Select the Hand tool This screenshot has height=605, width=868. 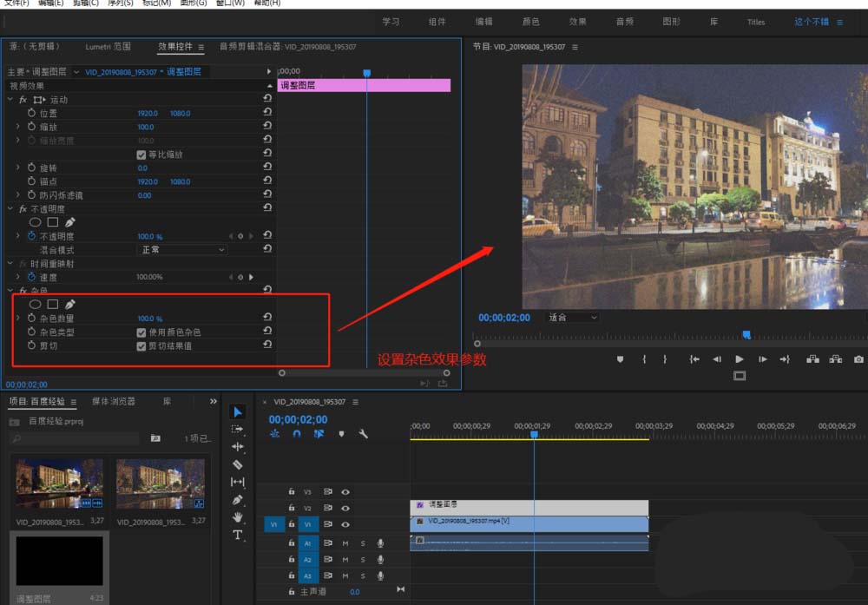pos(239,517)
